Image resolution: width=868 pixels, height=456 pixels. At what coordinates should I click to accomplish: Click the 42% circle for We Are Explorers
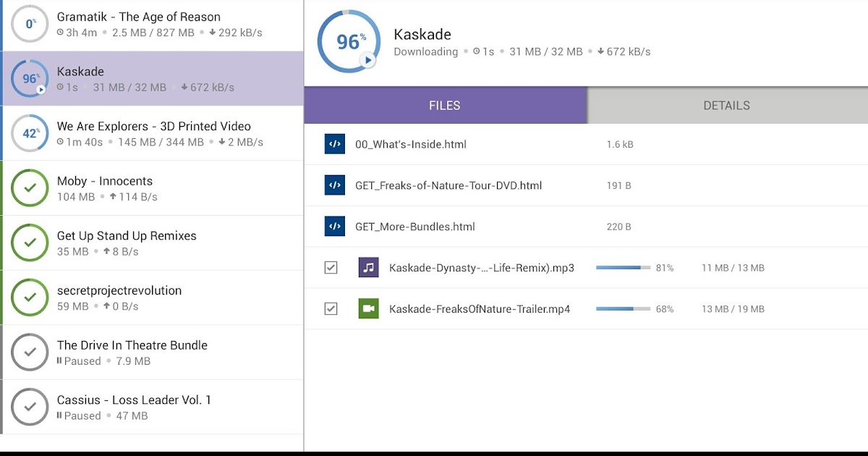click(x=30, y=133)
